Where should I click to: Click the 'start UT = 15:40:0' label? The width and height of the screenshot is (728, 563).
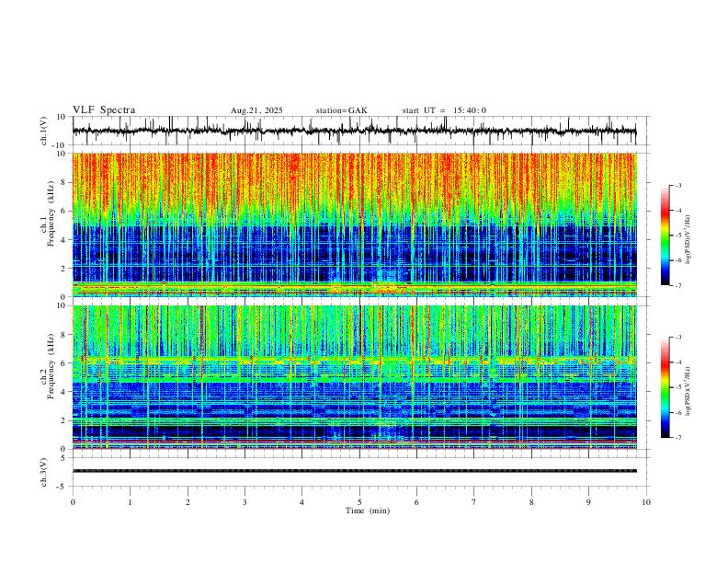point(444,110)
